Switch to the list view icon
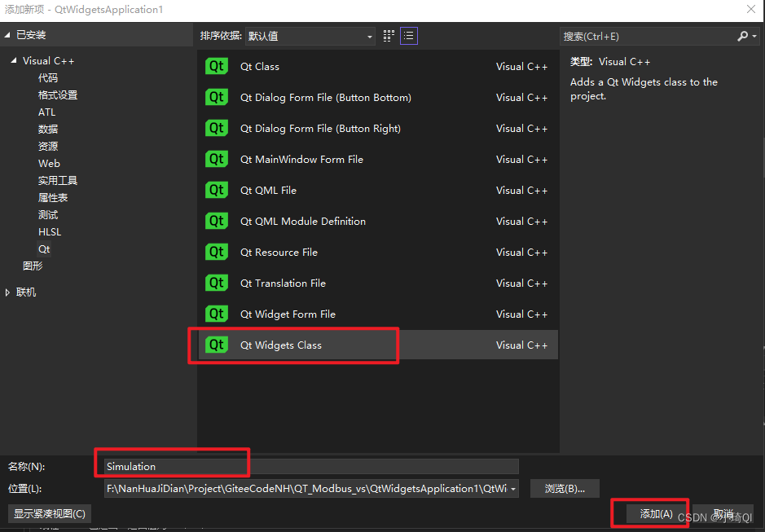 pyautogui.click(x=409, y=36)
